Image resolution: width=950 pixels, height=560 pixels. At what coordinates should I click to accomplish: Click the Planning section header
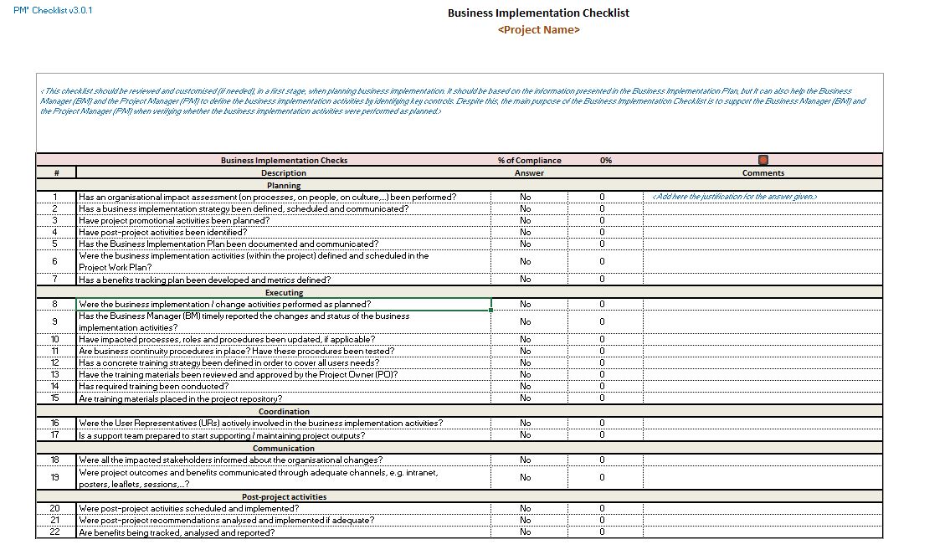284,186
